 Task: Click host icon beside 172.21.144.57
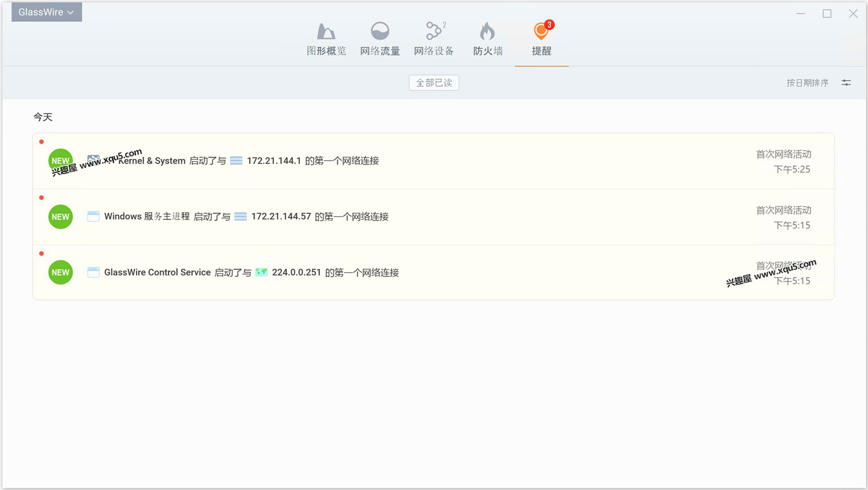click(241, 216)
